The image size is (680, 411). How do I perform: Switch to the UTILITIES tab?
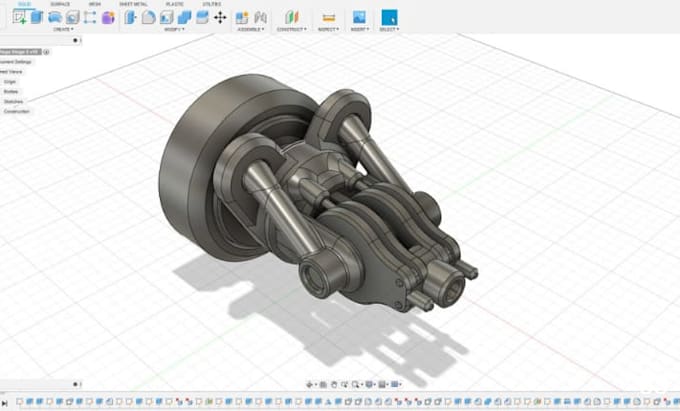click(212, 4)
